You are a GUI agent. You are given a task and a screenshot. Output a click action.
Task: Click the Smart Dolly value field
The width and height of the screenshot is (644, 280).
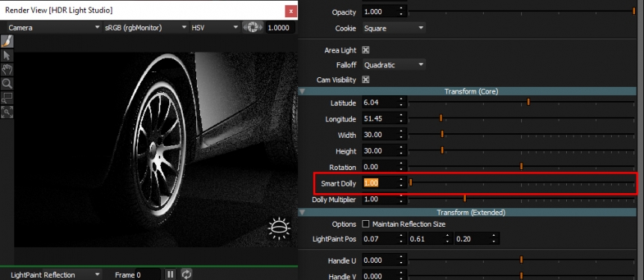point(379,183)
